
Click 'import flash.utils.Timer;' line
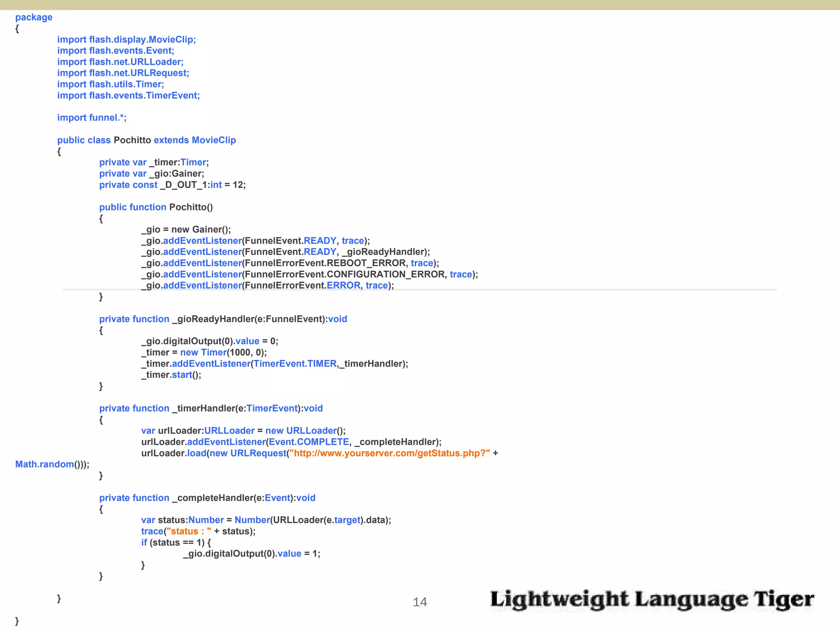point(111,84)
